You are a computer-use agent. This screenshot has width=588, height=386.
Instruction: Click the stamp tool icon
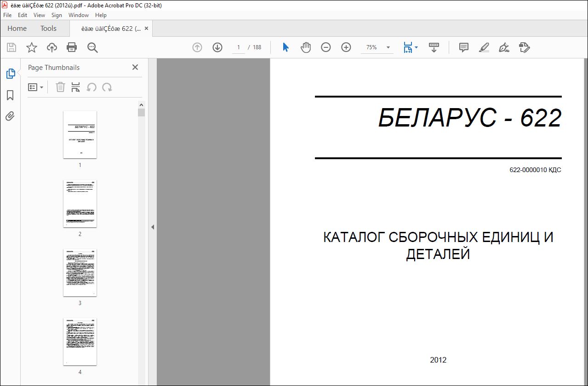click(525, 47)
